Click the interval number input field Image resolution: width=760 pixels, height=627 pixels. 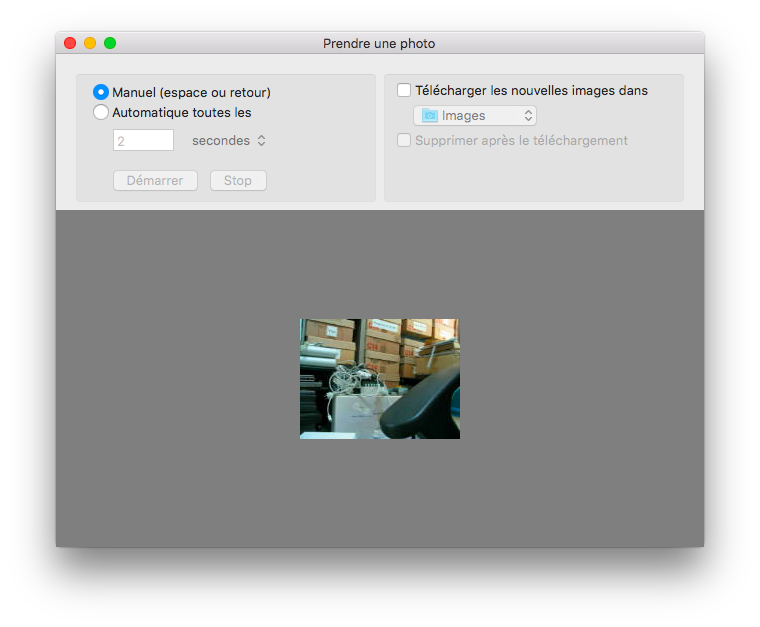(143, 140)
